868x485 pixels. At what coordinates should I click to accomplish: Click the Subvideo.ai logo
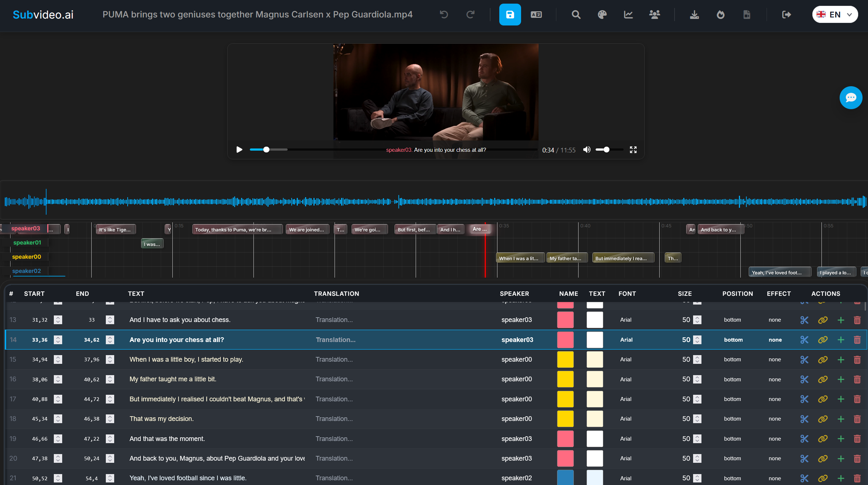click(x=43, y=15)
